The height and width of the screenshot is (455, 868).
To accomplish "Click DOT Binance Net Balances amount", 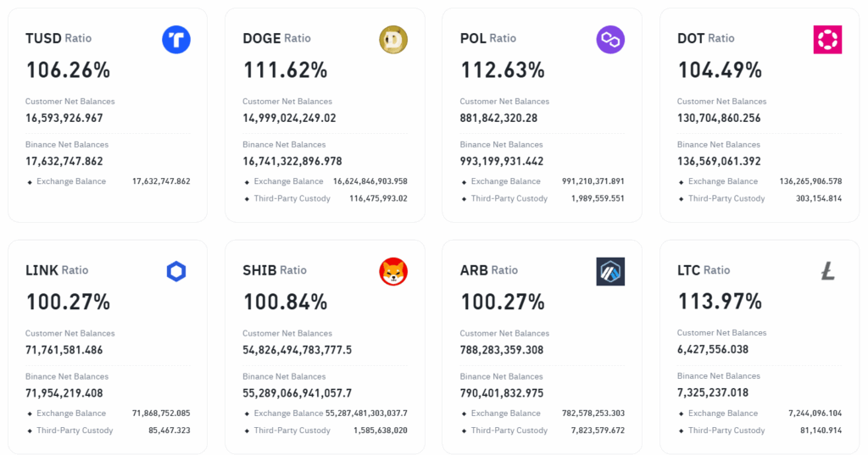I will (x=731, y=161).
